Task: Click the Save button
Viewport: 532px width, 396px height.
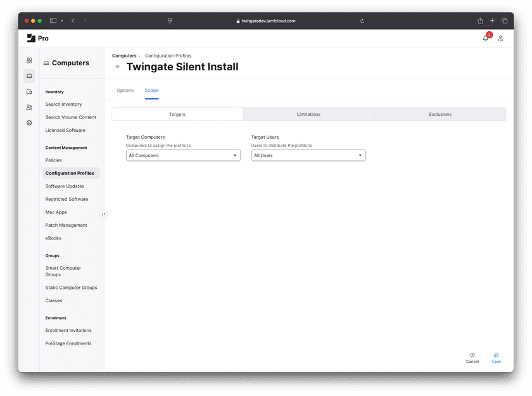Action: (496, 358)
